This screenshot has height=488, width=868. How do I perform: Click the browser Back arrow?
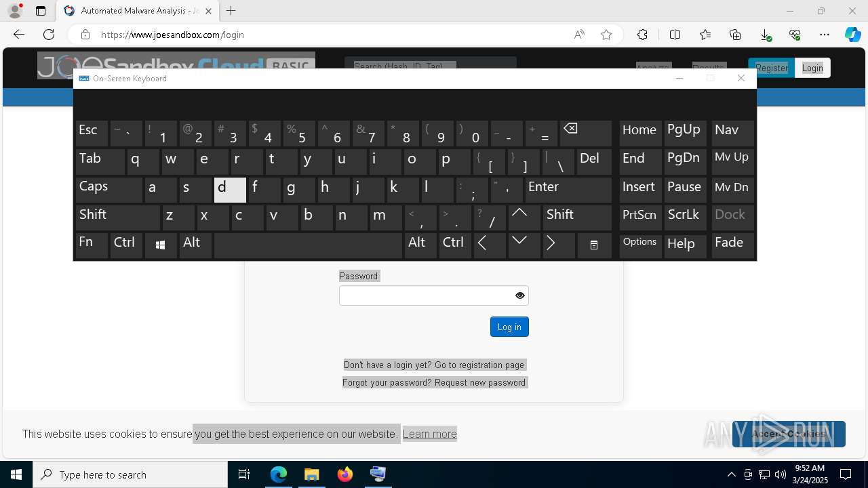(19, 35)
